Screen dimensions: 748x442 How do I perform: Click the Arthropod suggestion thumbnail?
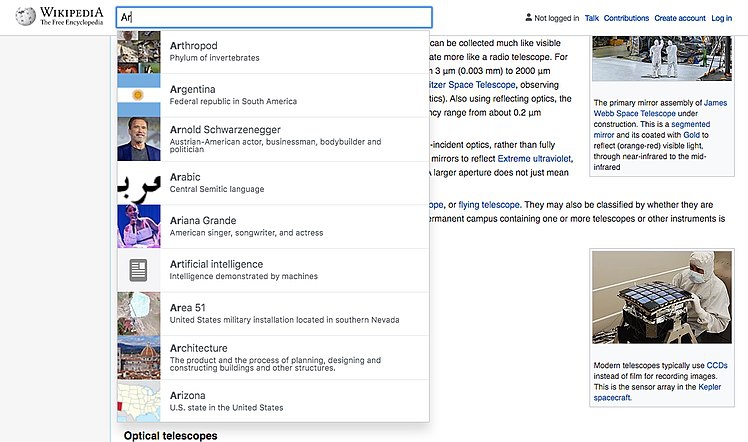[138, 51]
